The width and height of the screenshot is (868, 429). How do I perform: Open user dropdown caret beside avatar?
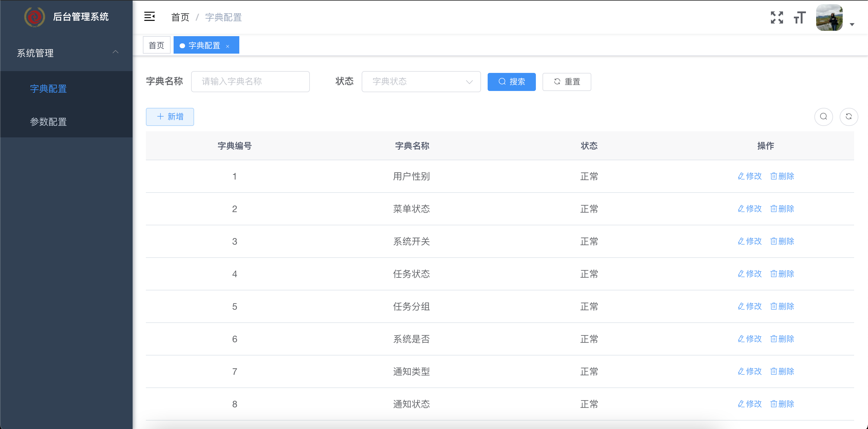852,24
